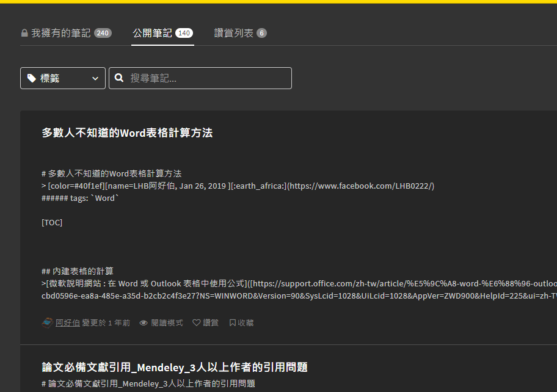This screenshot has height=392, width=557.
Task: Click the 6 count badge on 讚賞列表
Action: pos(261,33)
